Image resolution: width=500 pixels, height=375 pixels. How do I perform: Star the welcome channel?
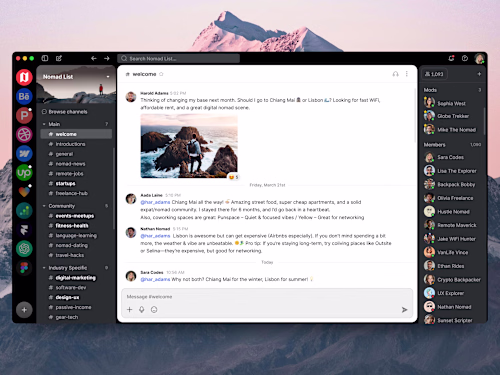pyautogui.click(x=161, y=74)
